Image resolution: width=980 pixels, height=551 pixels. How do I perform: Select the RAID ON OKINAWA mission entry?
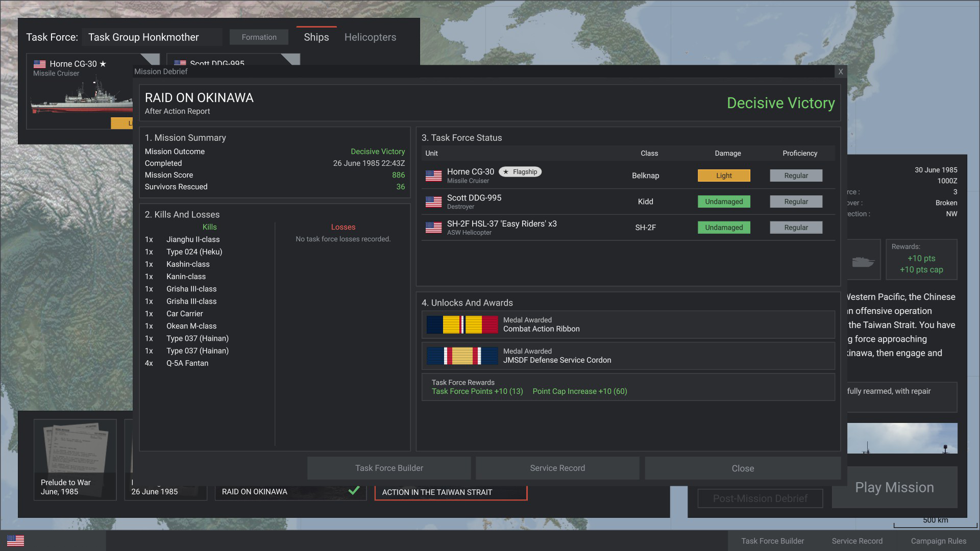click(290, 492)
